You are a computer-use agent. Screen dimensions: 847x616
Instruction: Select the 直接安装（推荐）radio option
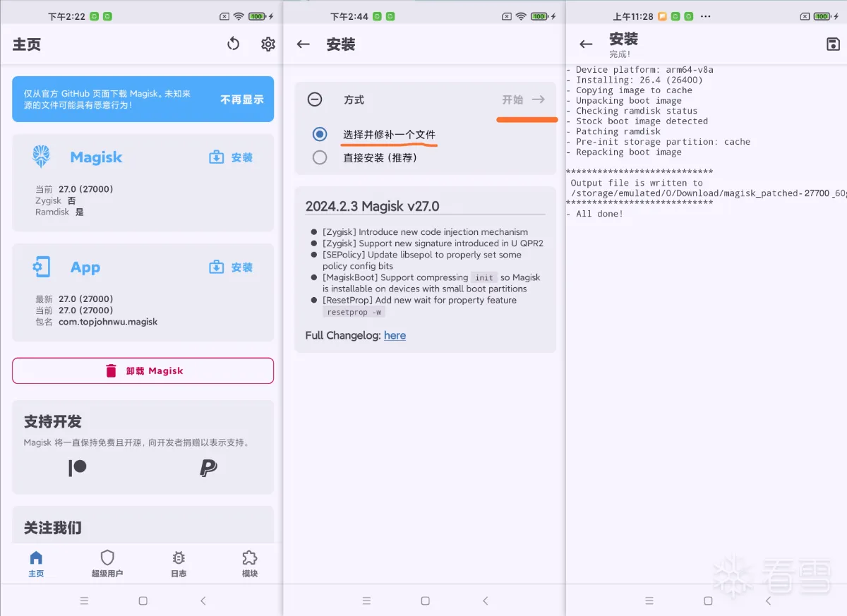320,157
